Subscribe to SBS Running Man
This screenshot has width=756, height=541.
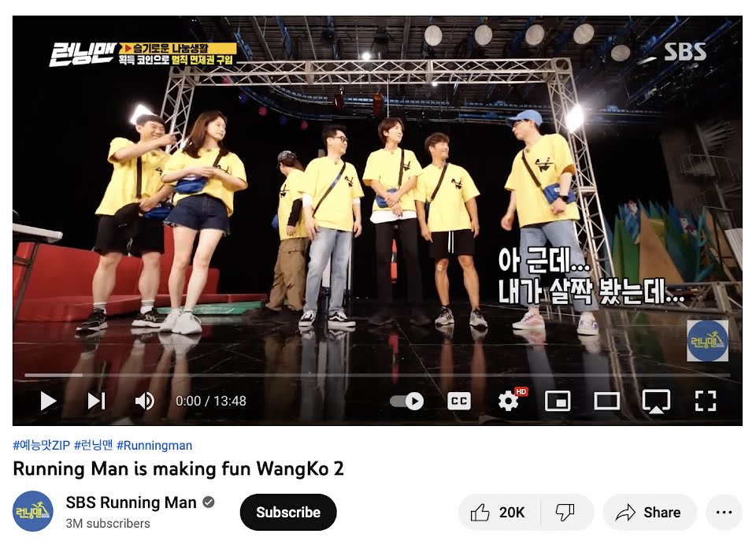pos(288,512)
